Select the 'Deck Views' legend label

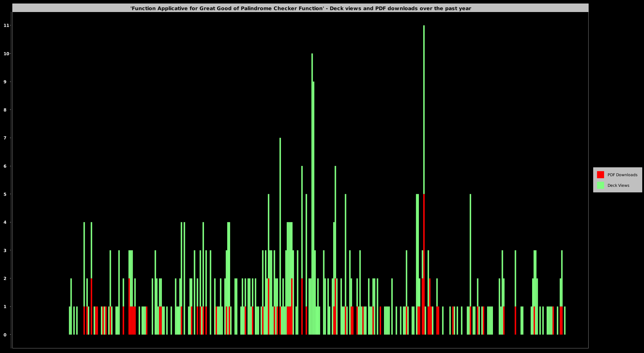tap(618, 185)
